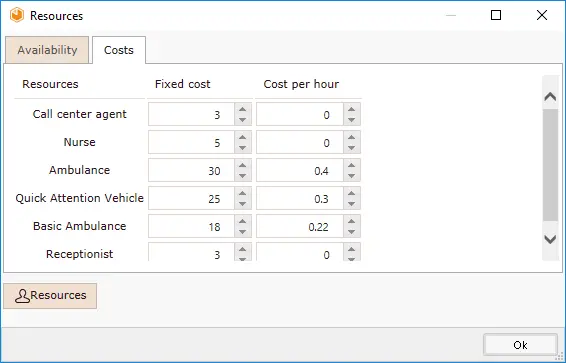The width and height of the screenshot is (566, 363).
Task: Click the Ambulance fixed cost field showing 30
Action: click(x=191, y=170)
